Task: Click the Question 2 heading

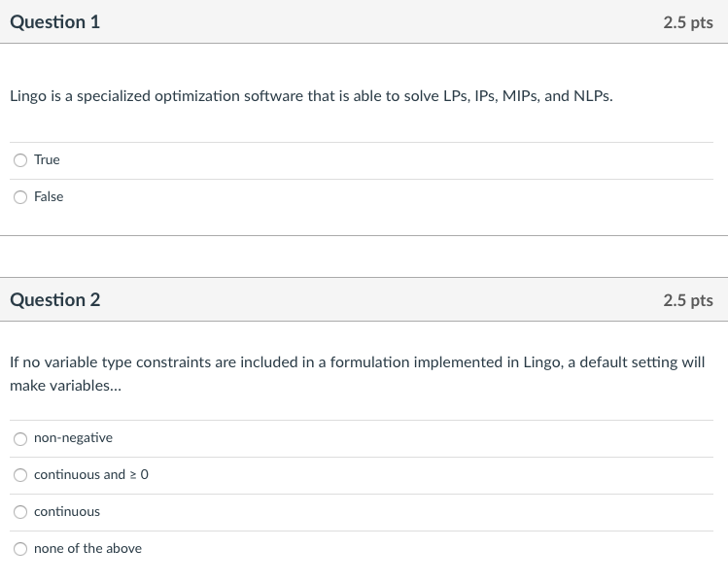Action: click(54, 299)
